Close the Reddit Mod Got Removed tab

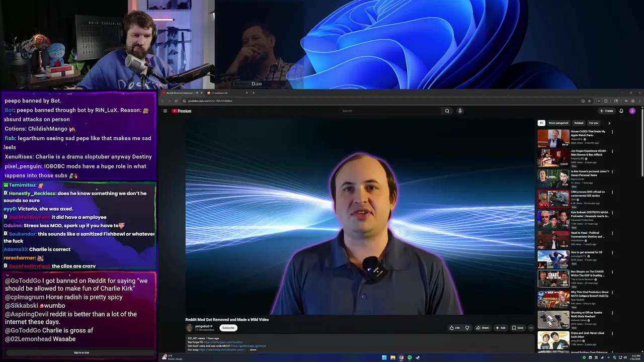click(x=201, y=93)
